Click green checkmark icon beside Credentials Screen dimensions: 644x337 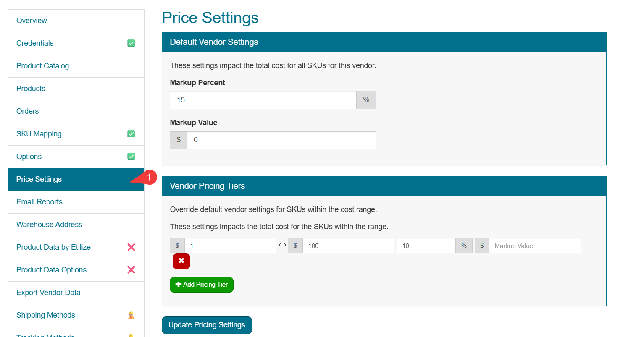tap(131, 43)
